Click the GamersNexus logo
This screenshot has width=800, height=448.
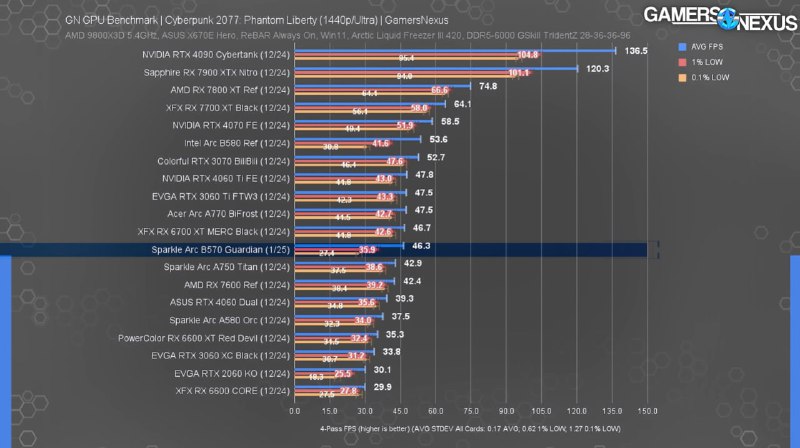pos(720,19)
